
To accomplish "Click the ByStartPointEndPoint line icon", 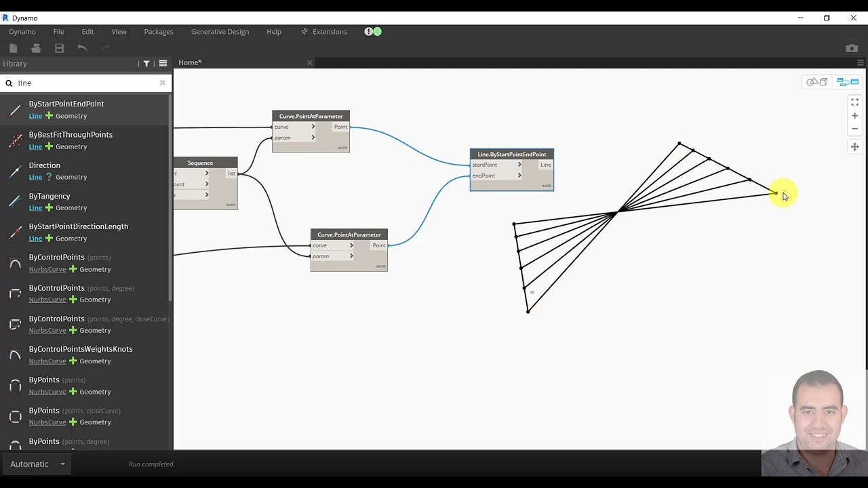I will tap(15, 110).
